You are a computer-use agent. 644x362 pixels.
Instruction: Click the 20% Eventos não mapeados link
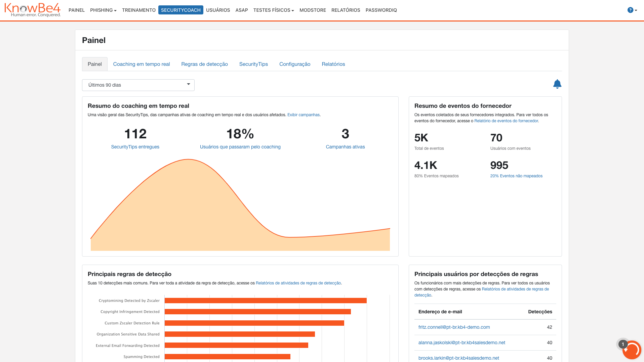pyautogui.click(x=516, y=176)
